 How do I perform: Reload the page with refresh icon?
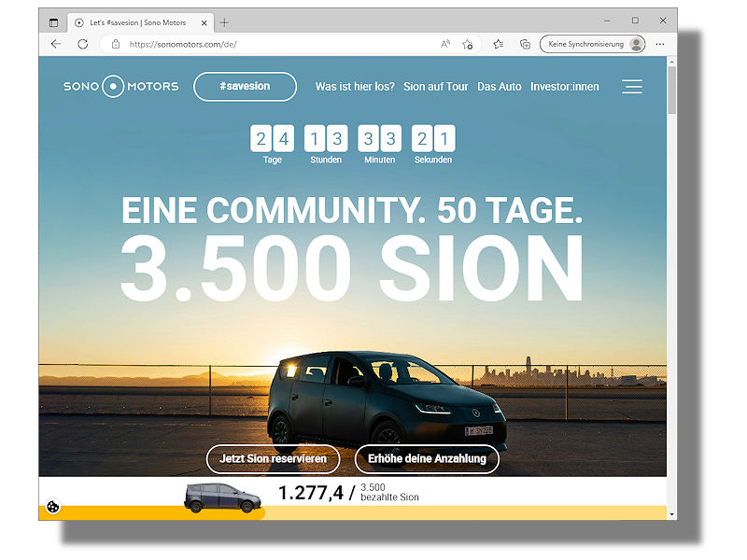[x=83, y=44]
